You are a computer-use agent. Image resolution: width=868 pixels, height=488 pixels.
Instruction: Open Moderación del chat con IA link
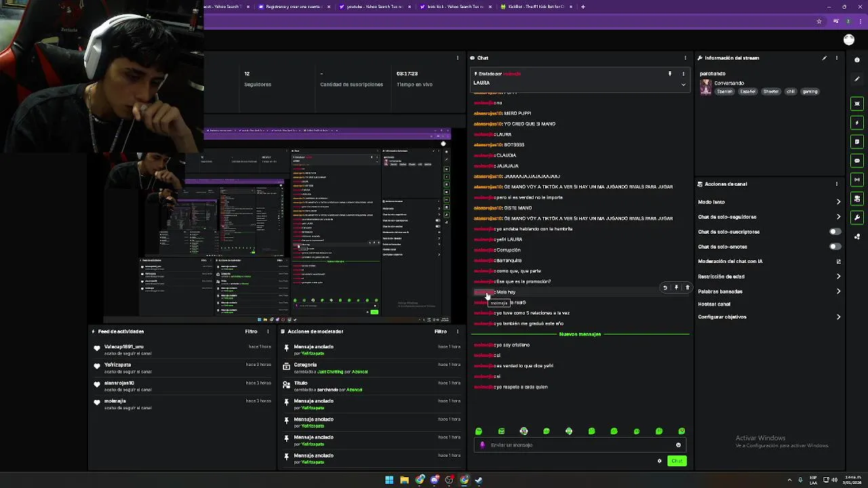pos(838,262)
